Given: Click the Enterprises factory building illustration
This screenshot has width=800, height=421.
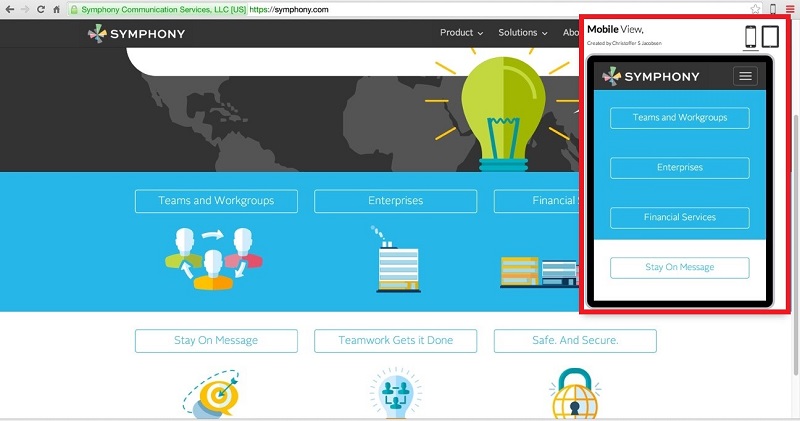Looking at the screenshot, I should (396, 259).
